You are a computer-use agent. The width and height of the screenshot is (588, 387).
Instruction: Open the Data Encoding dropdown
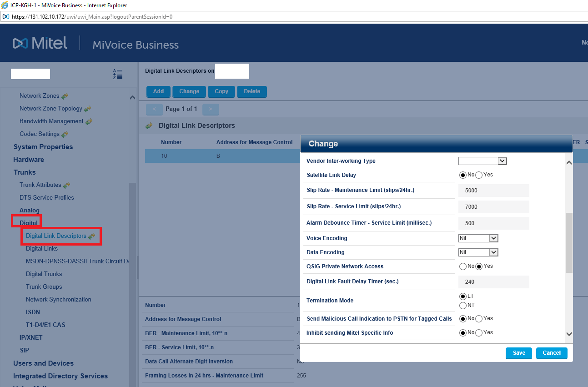click(478, 252)
